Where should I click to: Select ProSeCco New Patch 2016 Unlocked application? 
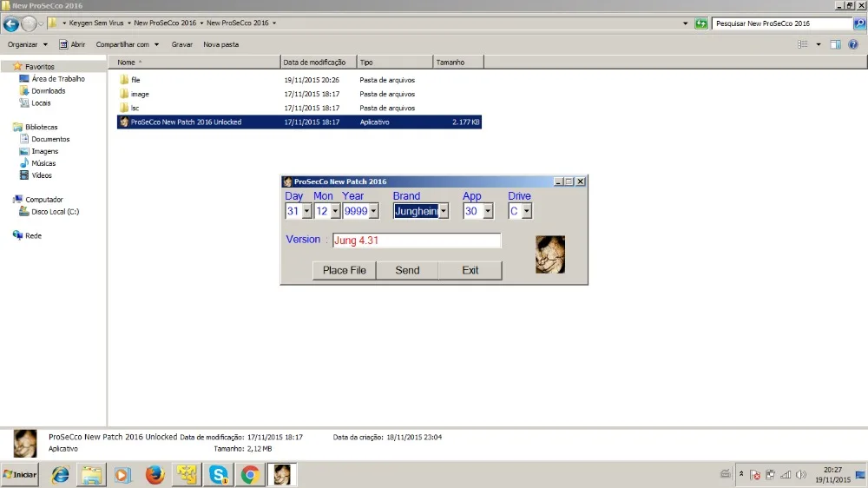click(x=299, y=122)
